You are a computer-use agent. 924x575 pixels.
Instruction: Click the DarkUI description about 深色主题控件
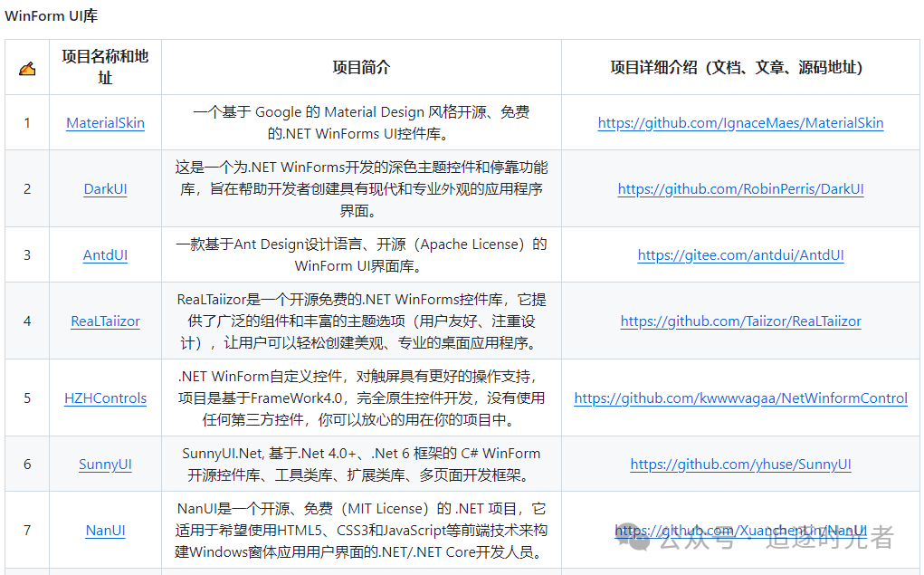361,188
